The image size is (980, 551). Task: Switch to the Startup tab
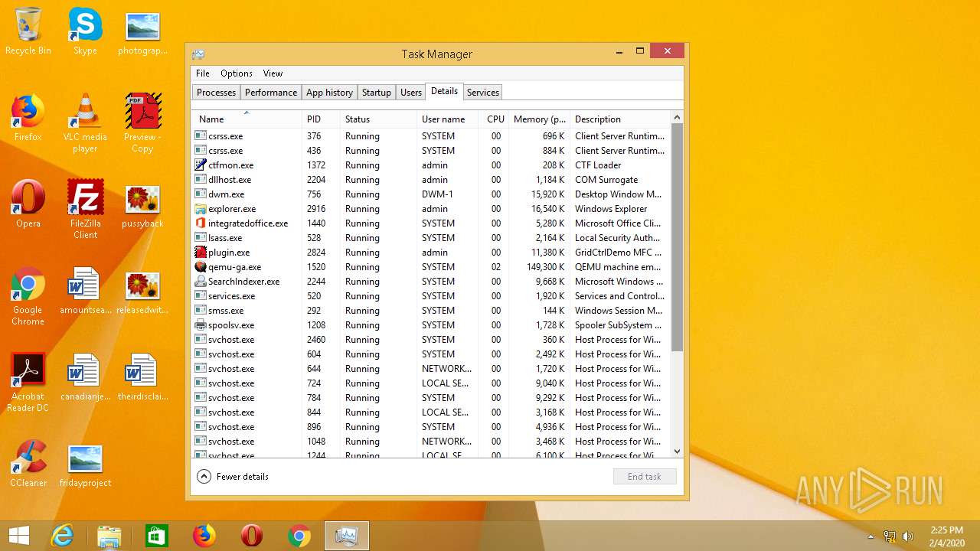coord(377,93)
